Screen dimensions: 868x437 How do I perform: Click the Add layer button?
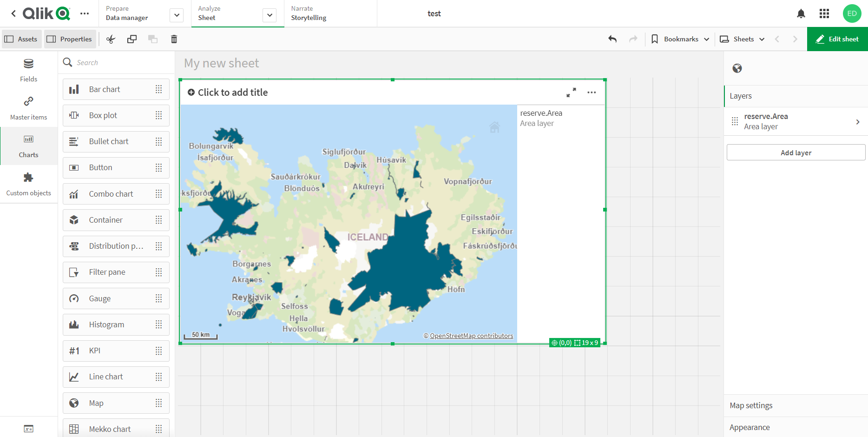pos(796,152)
